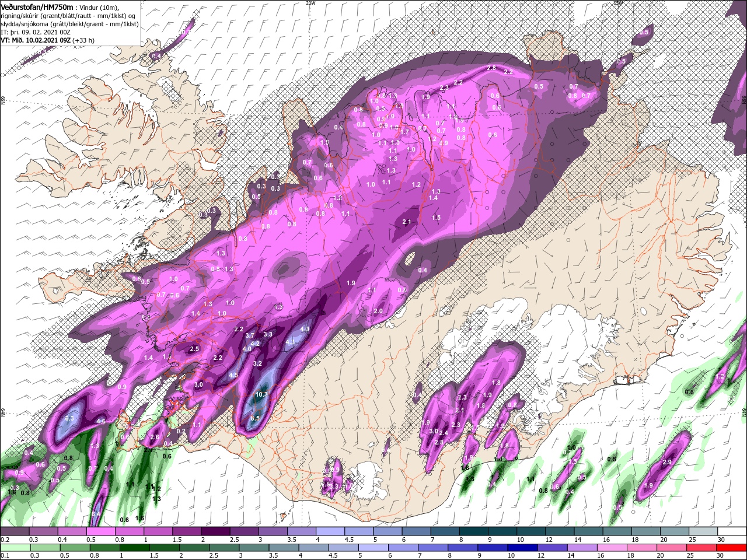Viewport: 747px width, 560px height.
Task: Click the white swatch ending the snow legend
Action: coord(731,531)
